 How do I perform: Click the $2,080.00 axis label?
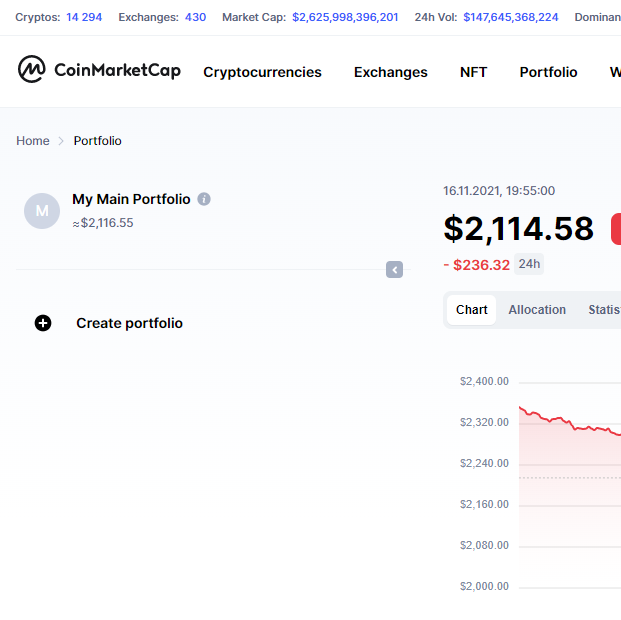coord(484,546)
